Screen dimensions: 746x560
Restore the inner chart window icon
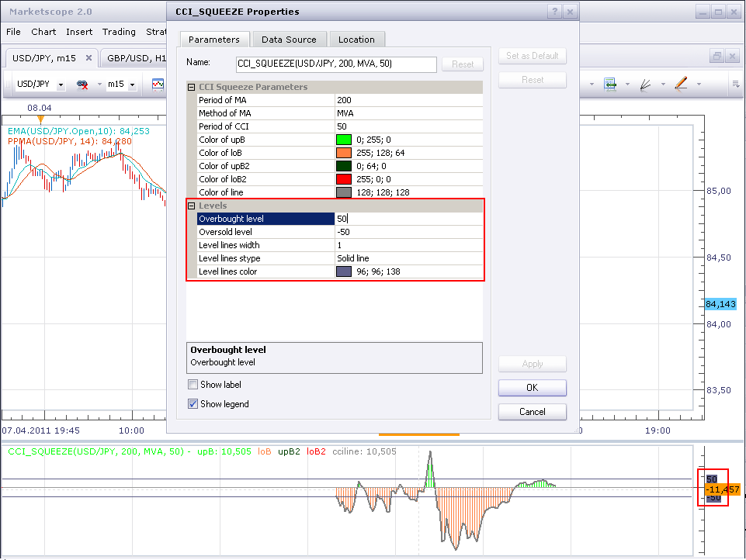click(x=717, y=56)
